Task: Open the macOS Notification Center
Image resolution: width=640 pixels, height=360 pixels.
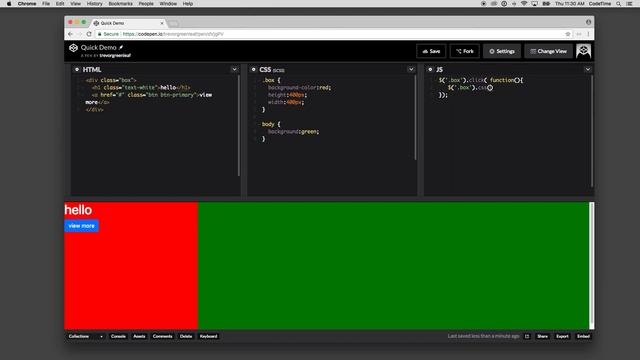Action: (629, 4)
